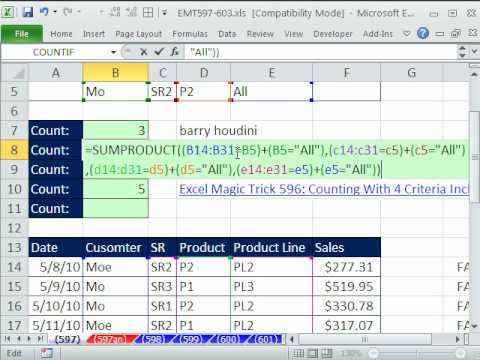480x360 pixels.
Task: Select row 7 header
Action: coord(14,130)
